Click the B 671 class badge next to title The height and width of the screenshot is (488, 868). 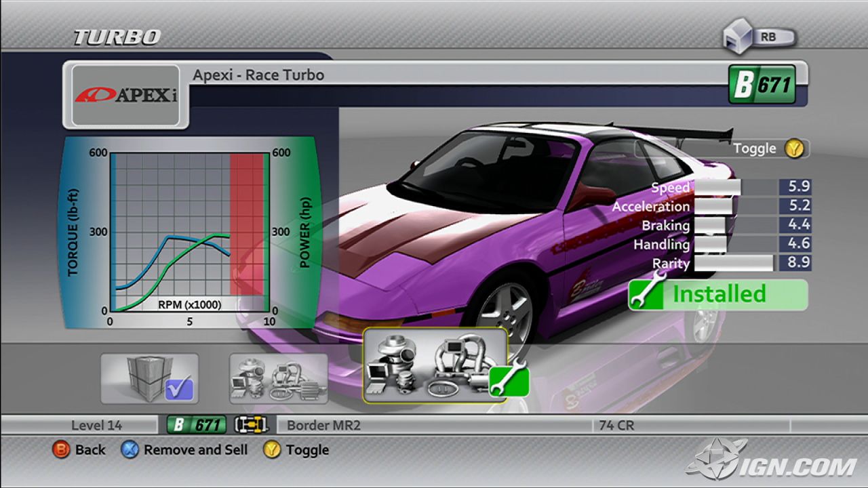click(x=762, y=85)
